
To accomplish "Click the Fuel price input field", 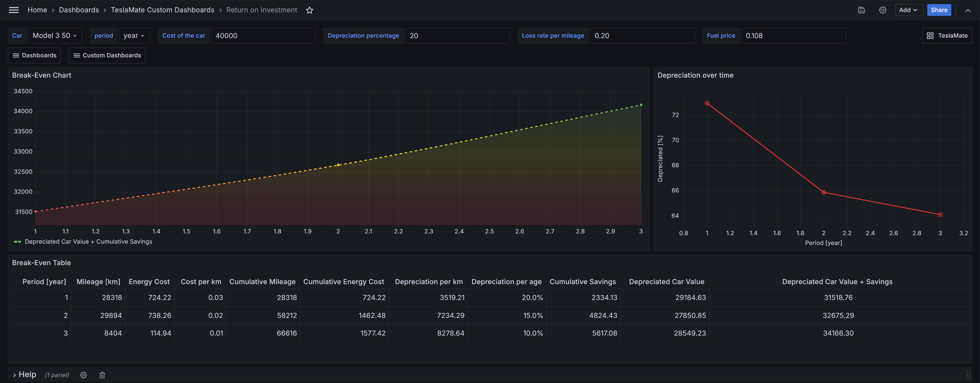I will (x=793, y=36).
